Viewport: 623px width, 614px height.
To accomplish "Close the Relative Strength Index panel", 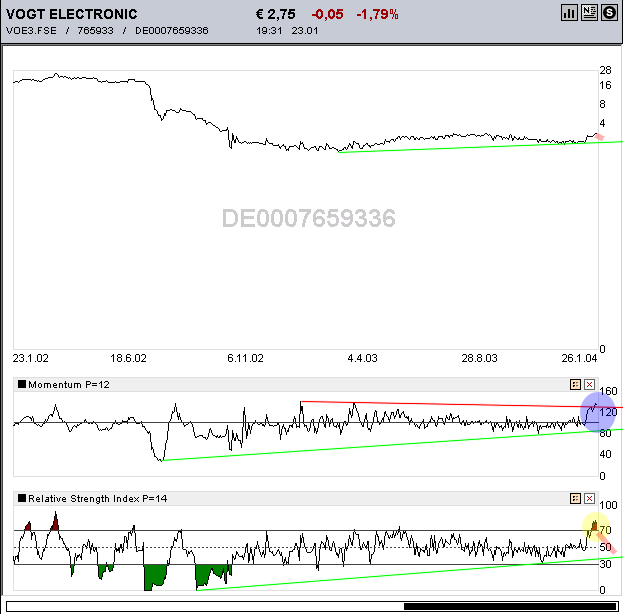I will tap(590, 498).
